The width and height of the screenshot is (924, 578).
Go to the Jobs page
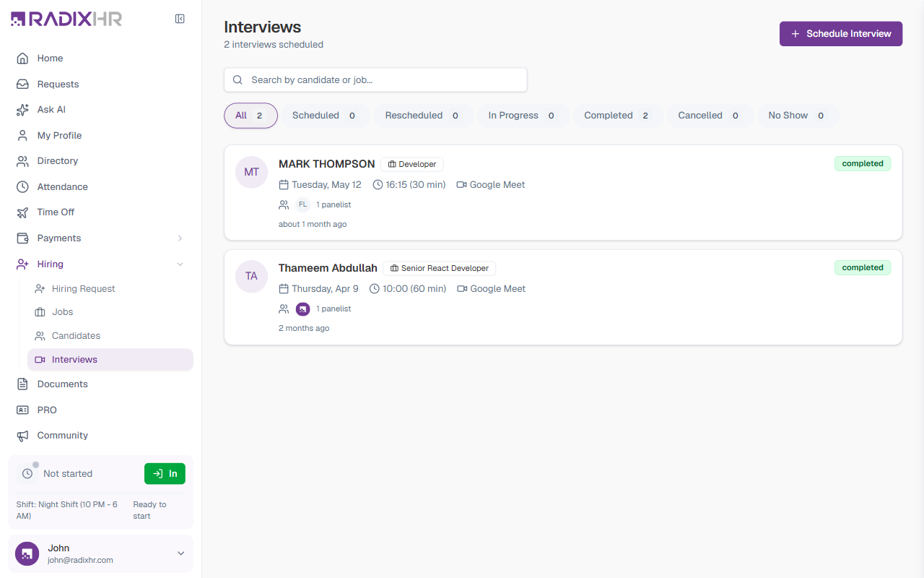click(x=110, y=312)
